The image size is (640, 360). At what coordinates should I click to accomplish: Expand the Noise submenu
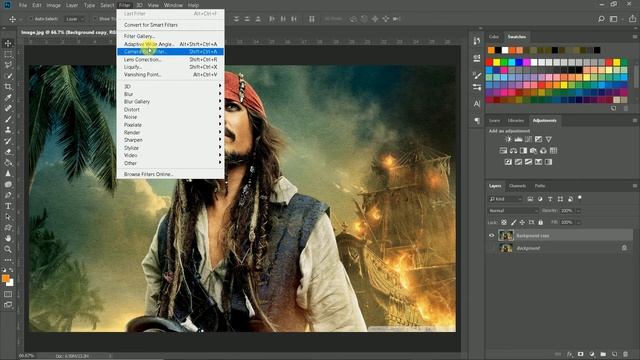tap(171, 117)
